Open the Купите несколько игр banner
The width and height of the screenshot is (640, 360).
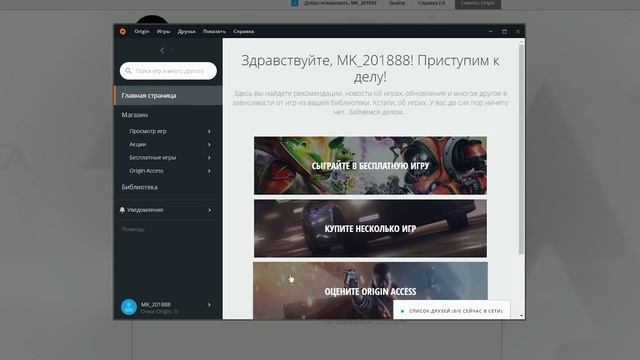[x=370, y=228]
